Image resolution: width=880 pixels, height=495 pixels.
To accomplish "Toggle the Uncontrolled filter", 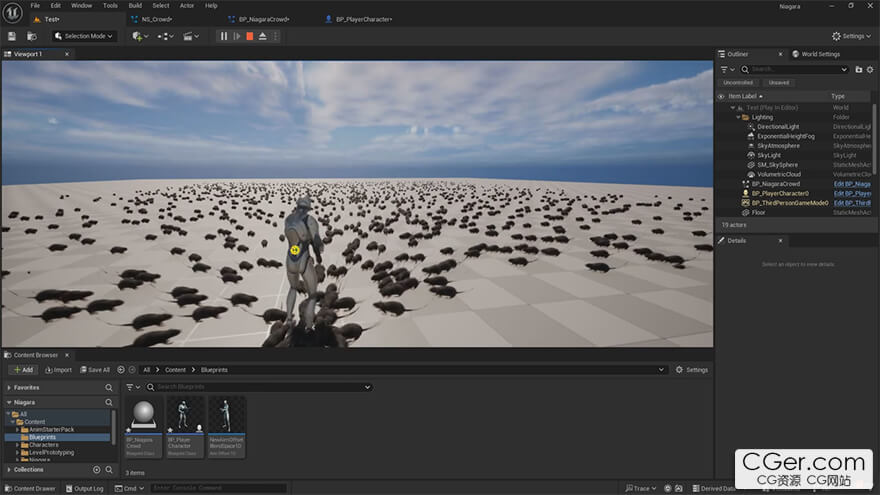I will point(738,82).
